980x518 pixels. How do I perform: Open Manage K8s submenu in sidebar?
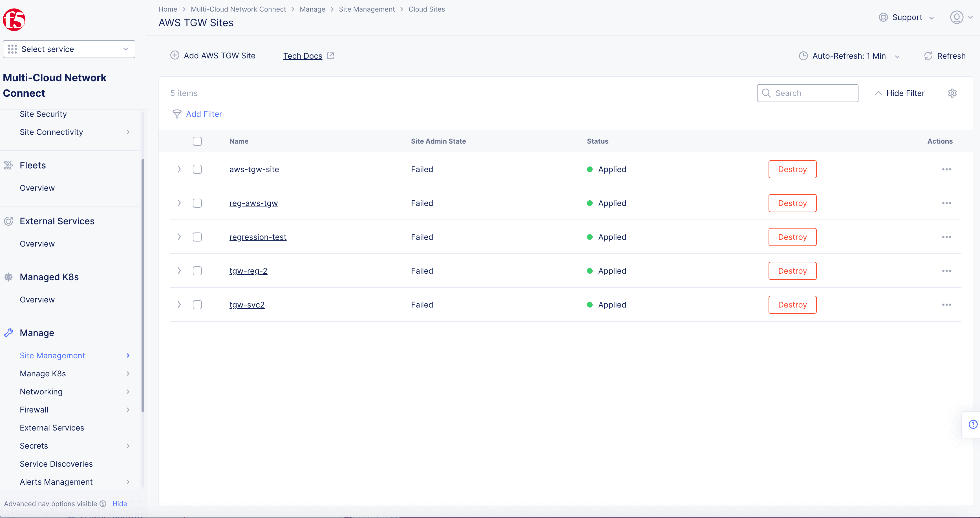(x=74, y=374)
